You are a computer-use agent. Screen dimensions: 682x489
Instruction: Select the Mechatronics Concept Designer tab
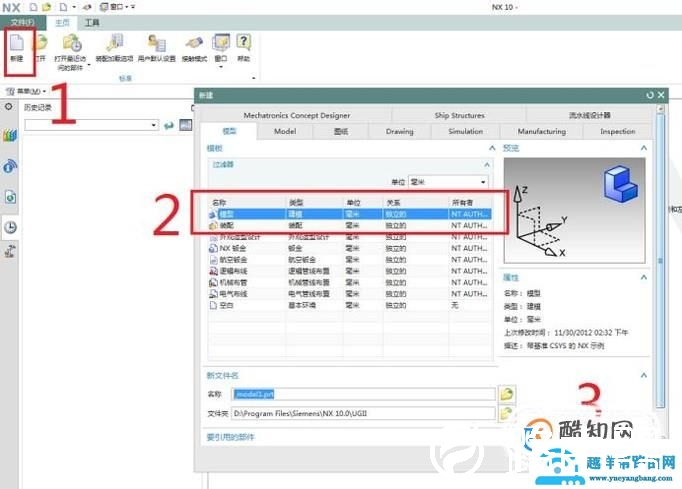point(297,115)
